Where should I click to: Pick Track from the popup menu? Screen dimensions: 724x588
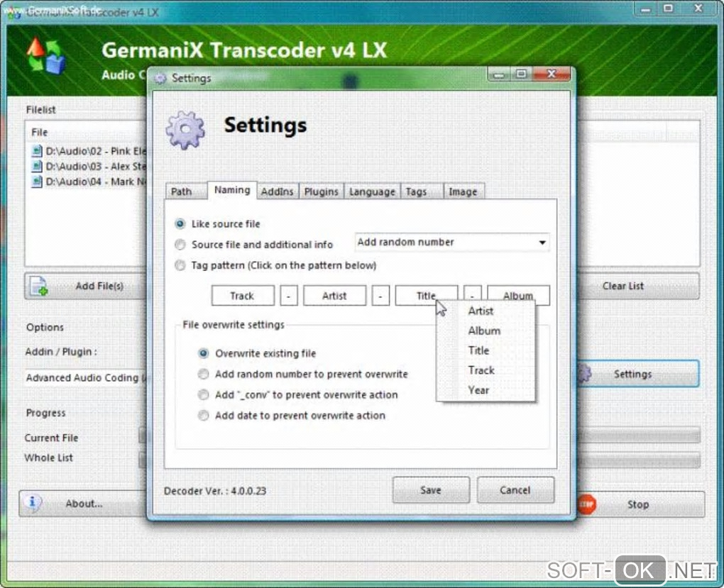486,371
